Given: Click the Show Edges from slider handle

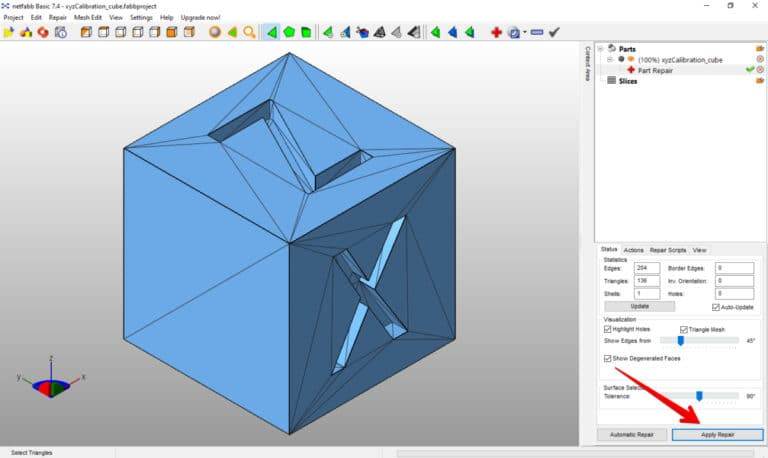Looking at the screenshot, I should (680, 340).
